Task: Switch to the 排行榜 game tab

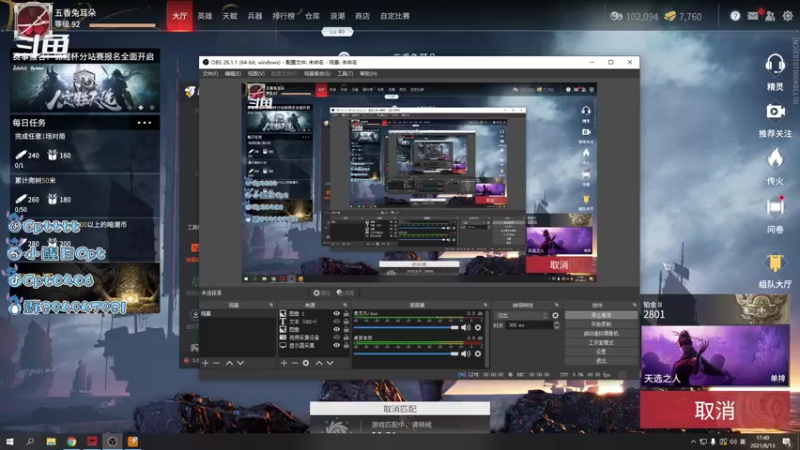Action: [x=283, y=16]
